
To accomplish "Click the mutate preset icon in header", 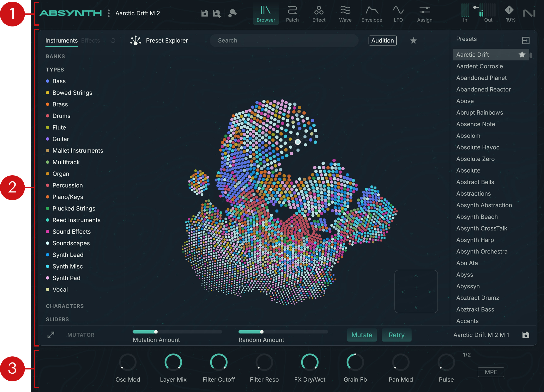I will (232, 13).
